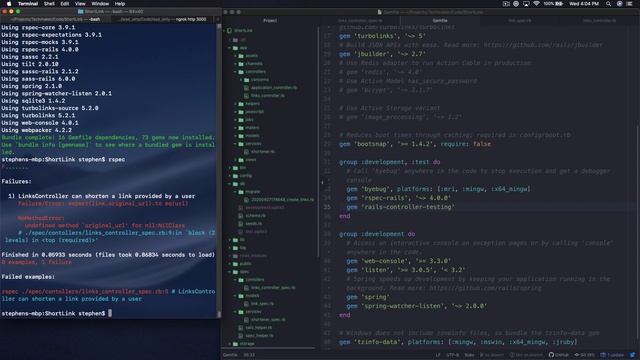This screenshot has height=360, width=640.
Task: Select the migrate folder icon
Action: click(x=241, y=192)
